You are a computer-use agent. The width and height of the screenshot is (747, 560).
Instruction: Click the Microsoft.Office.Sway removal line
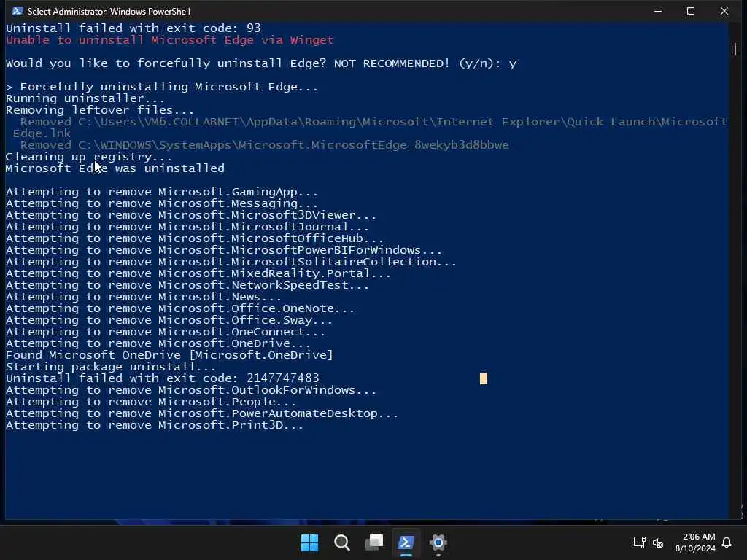(x=169, y=320)
